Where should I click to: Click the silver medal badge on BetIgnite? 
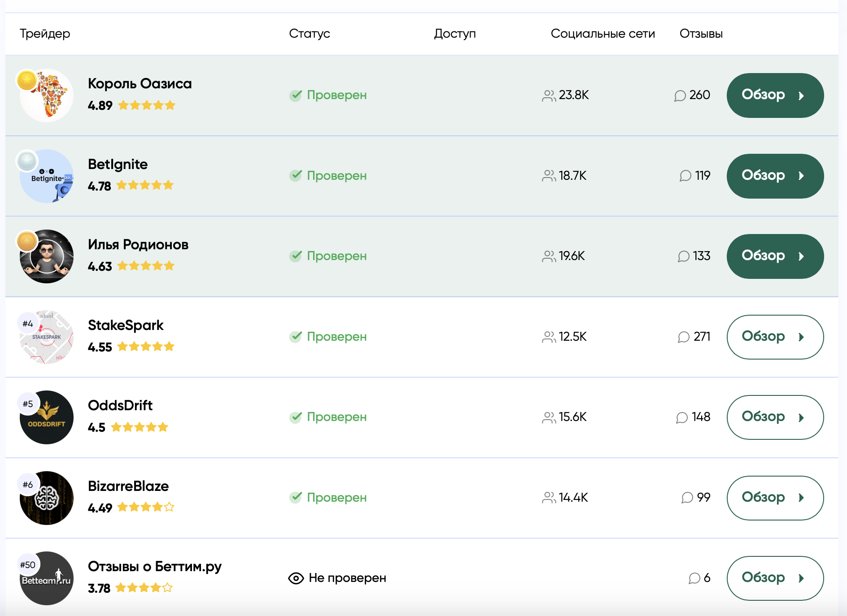pos(27,161)
